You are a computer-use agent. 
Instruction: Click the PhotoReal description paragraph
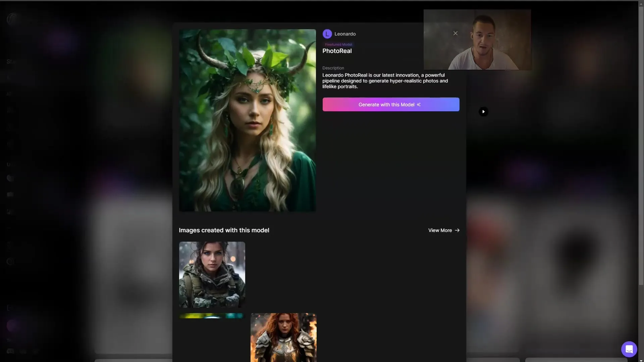click(385, 81)
